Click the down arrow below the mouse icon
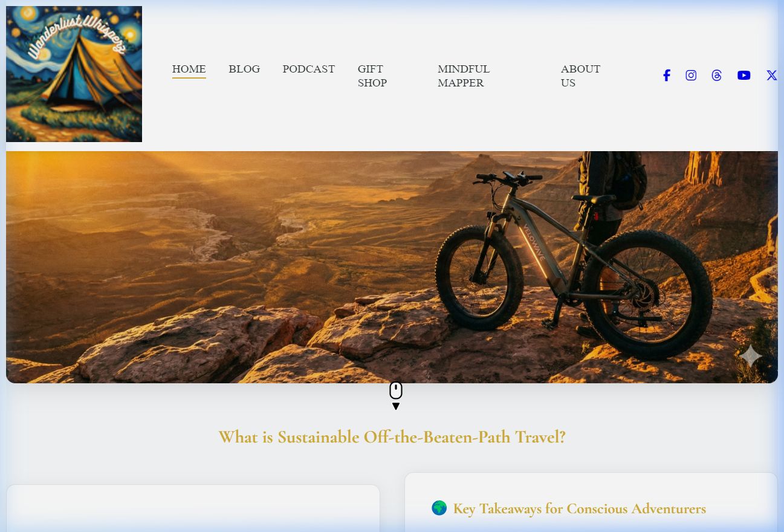The width and height of the screenshot is (784, 532). (396, 407)
